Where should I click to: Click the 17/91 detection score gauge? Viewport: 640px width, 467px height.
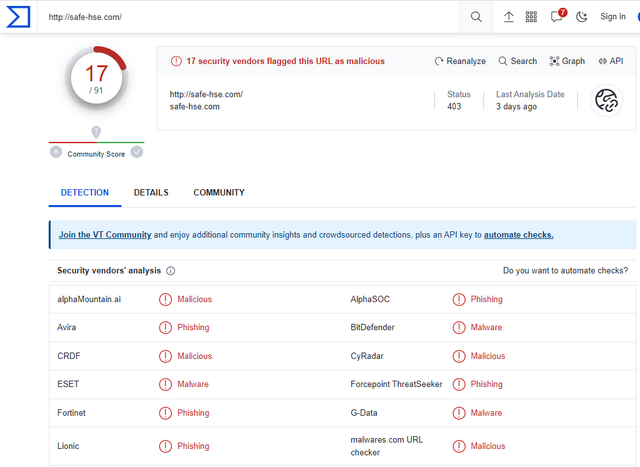point(96,78)
